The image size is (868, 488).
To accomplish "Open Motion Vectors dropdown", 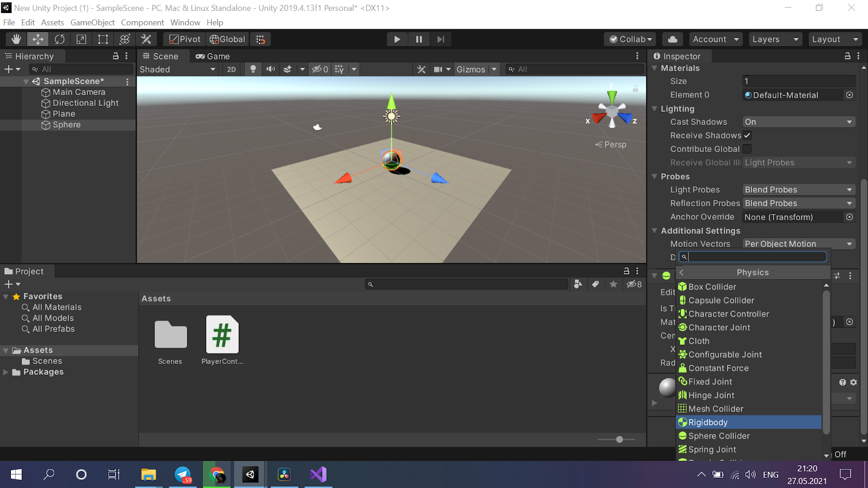I will click(799, 244).
